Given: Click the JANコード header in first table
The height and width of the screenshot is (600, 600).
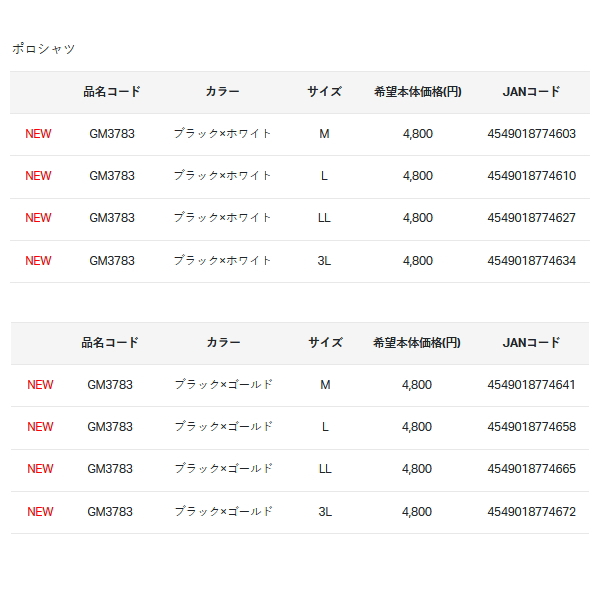Looking at the screenshot, I should tap(531, 92).
